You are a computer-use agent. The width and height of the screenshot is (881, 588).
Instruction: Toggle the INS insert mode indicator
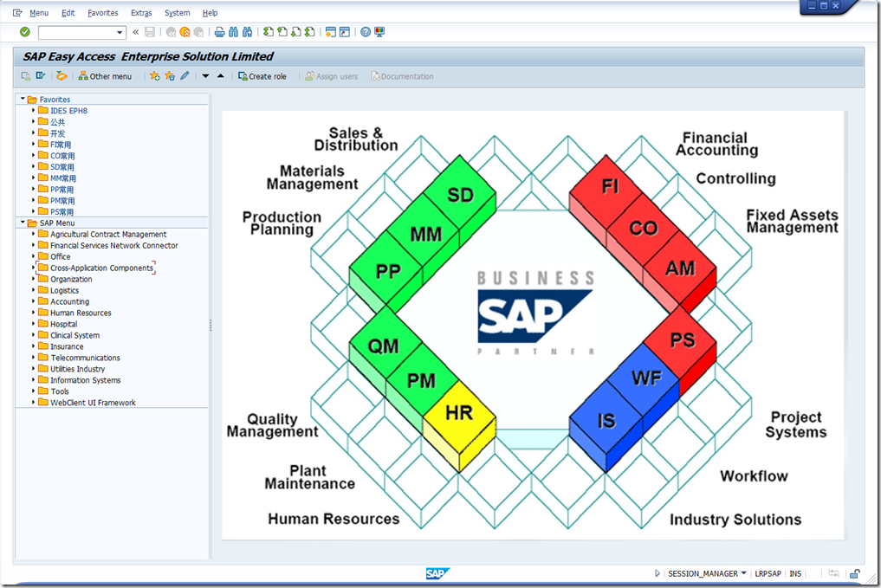click(x=795, y=573)
